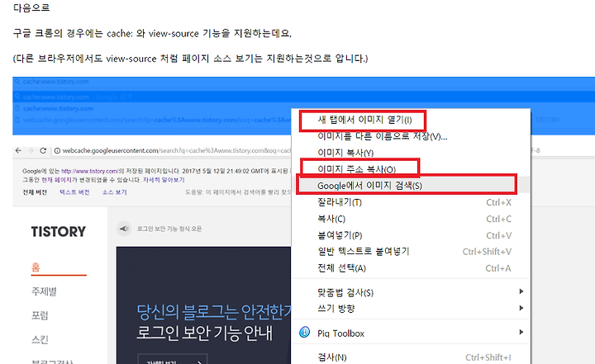This screenshot has width=595, height=364.
Task: Open the '현재 페이지' link
Action: [55, 180]
